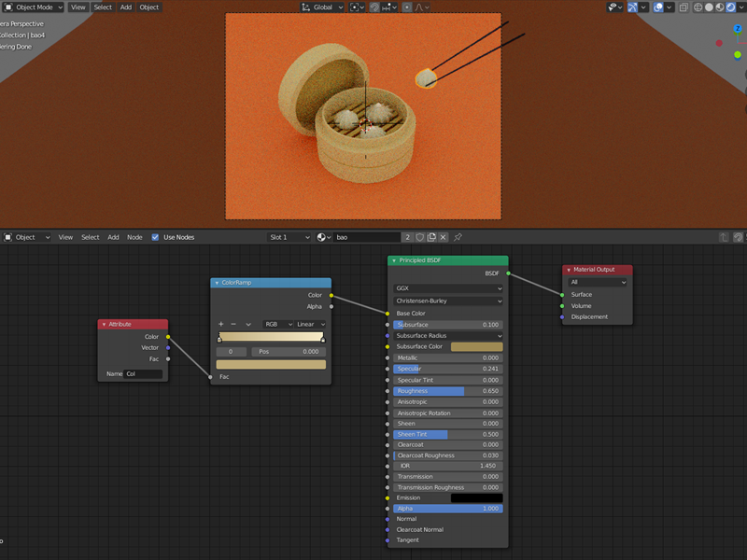Viewport: 747px width, 560px height.
Task: Edit the Attribute Name field Col
Action: (143, 374)
